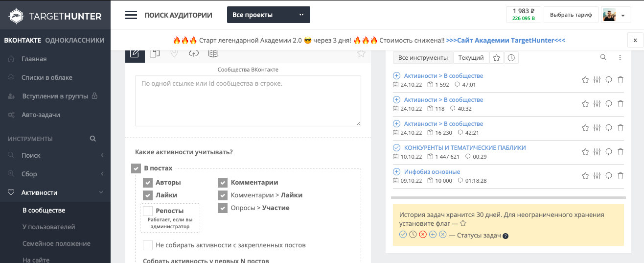Select the ВКОНТАКТЕ network tab
This screenshot has height=263, width=644.
pos(23,40)
